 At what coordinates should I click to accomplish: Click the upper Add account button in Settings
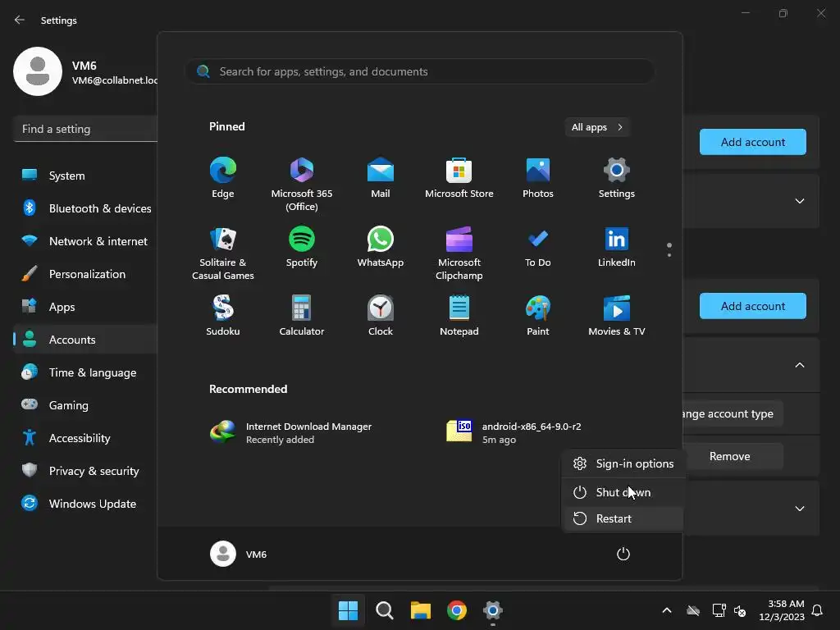pos(753,142)
